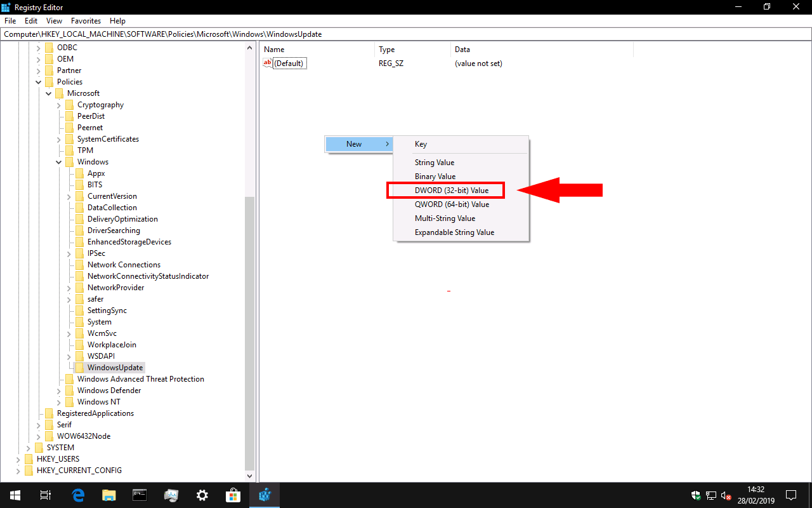Open the Favorites menu
The width and height of the screenshot is (812, 508).
[86, 20]
